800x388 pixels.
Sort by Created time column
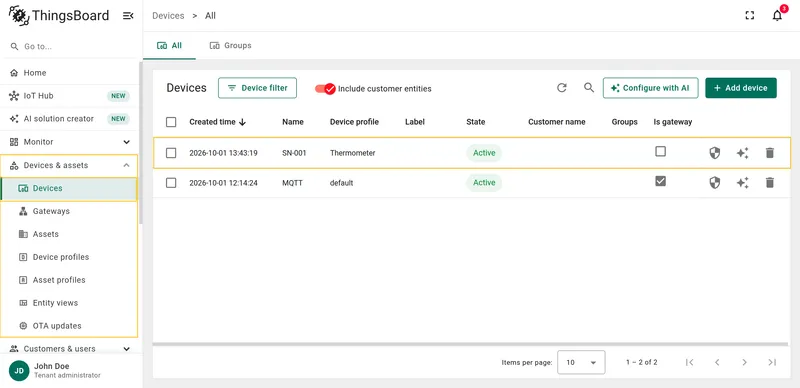coord(217,122)
